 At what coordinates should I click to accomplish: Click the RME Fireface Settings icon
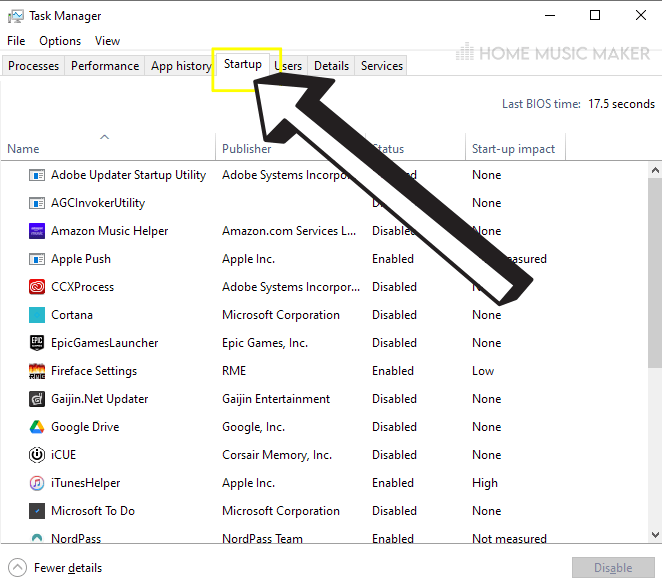tap(37, 371)
